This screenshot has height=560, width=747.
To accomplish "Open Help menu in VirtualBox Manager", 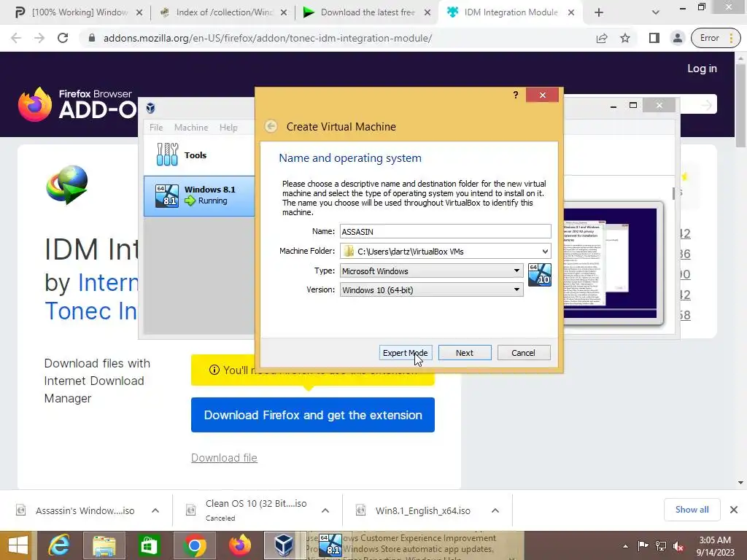I will click(228, 128).
